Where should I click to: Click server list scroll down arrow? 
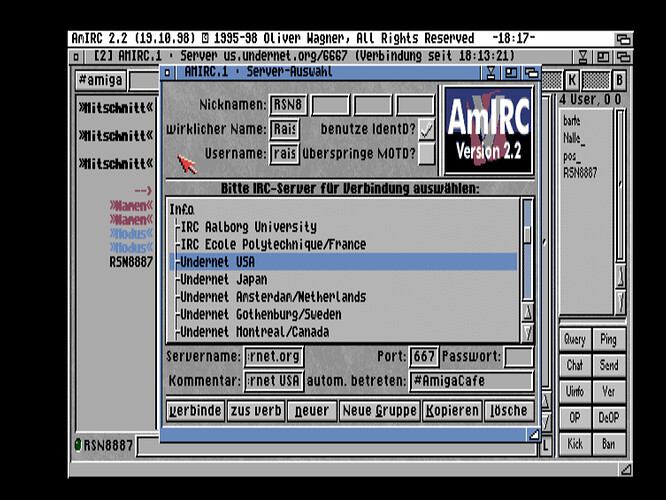(x=527, y=333)
